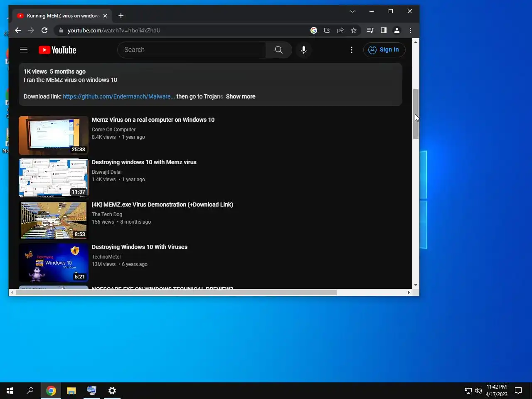Sign in to YouTube
This screenshot has width=532, height=399.
pyautogui.click(x=384, y=50)
